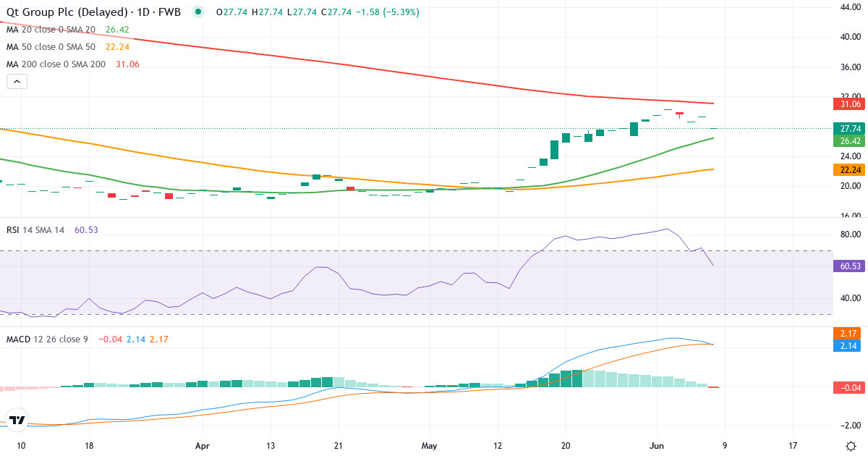Click the 2.17 MACD signal label
868x456 pixels.
coord(846,334)
